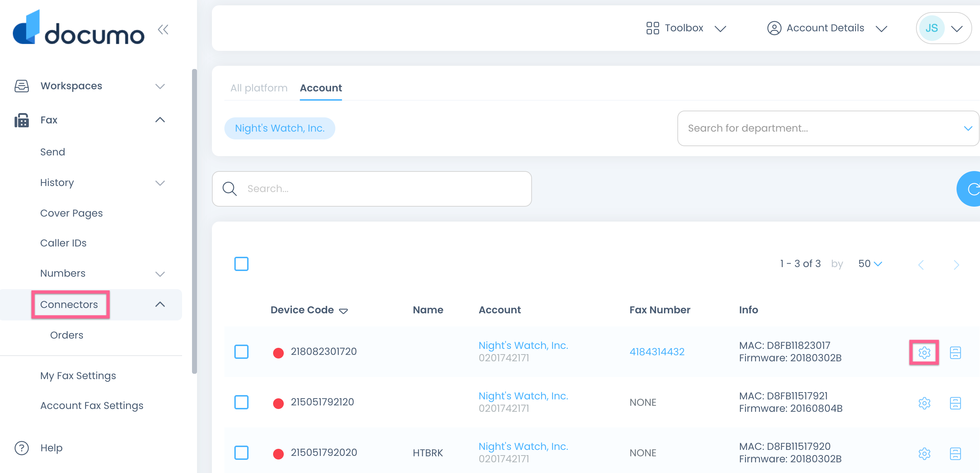Open settings gear for device 218082301720
980x473 pixels.
pyautogui.click(x=924, y=352)
